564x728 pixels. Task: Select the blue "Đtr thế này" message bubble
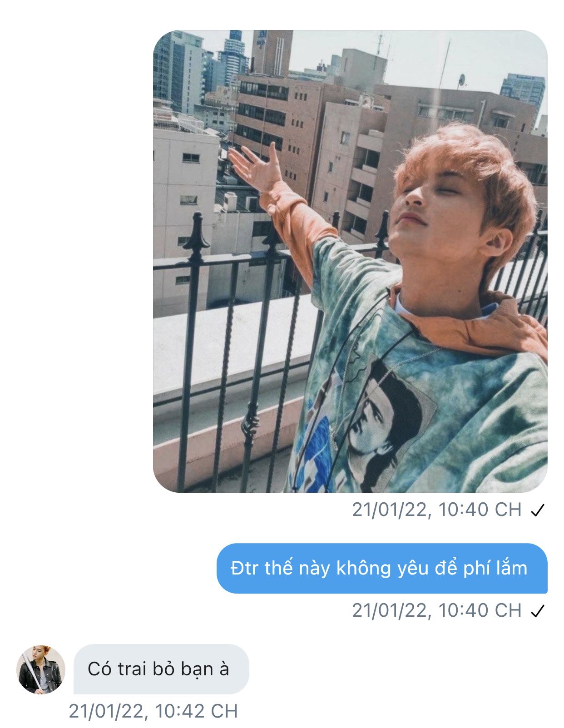click(381, 568)
